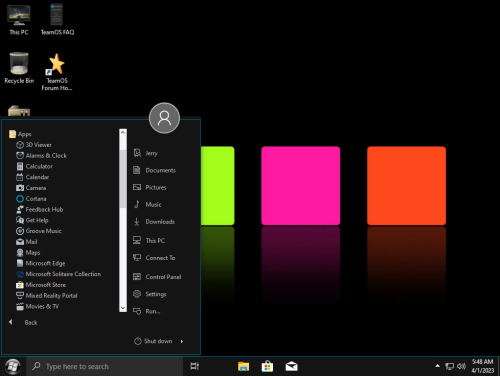
Task: Open Task View from taskbar
Action: coord(195,366)
